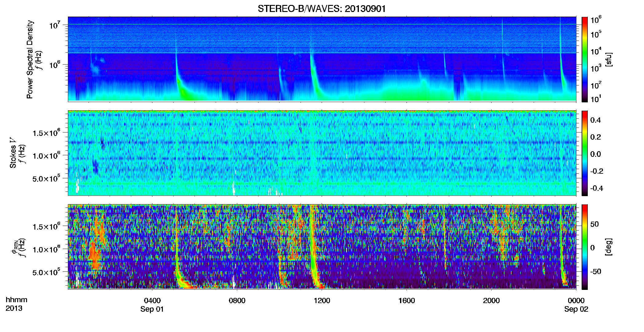Click the Power Spectral Density axis label
644x332 pixels.
pos(30,59)
